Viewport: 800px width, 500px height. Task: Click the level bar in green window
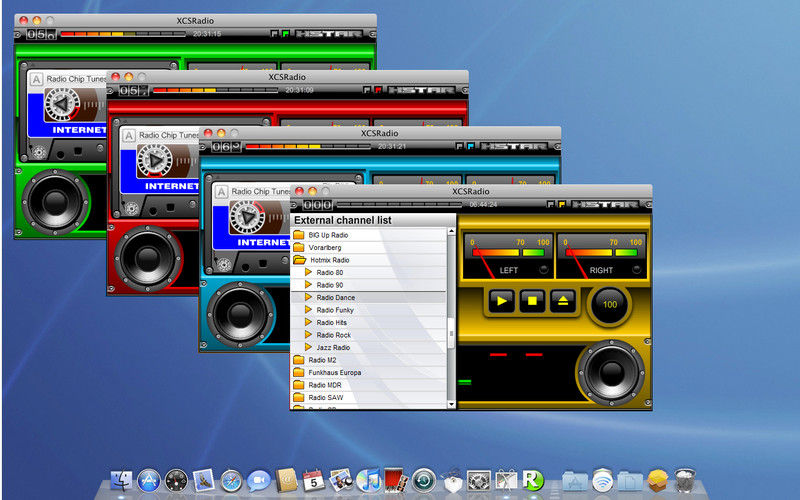(123, 34)
